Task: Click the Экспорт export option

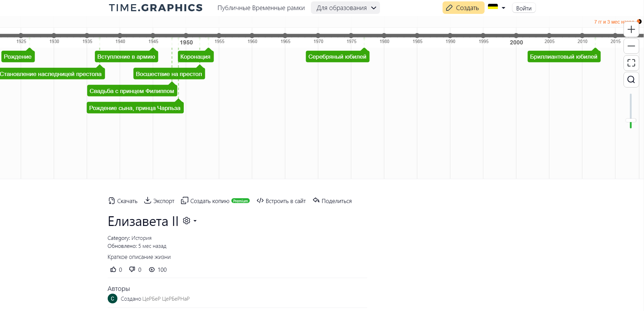Action: pyautogui.click(x=159, y=201)
